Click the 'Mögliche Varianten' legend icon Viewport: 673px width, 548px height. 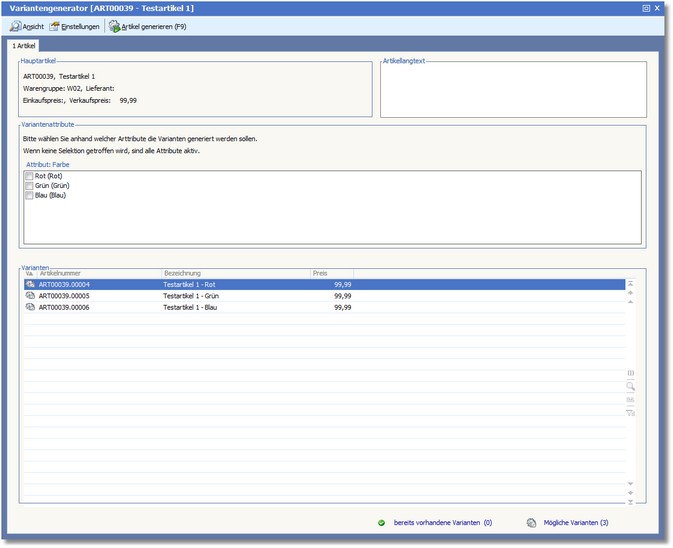(531, 523)
